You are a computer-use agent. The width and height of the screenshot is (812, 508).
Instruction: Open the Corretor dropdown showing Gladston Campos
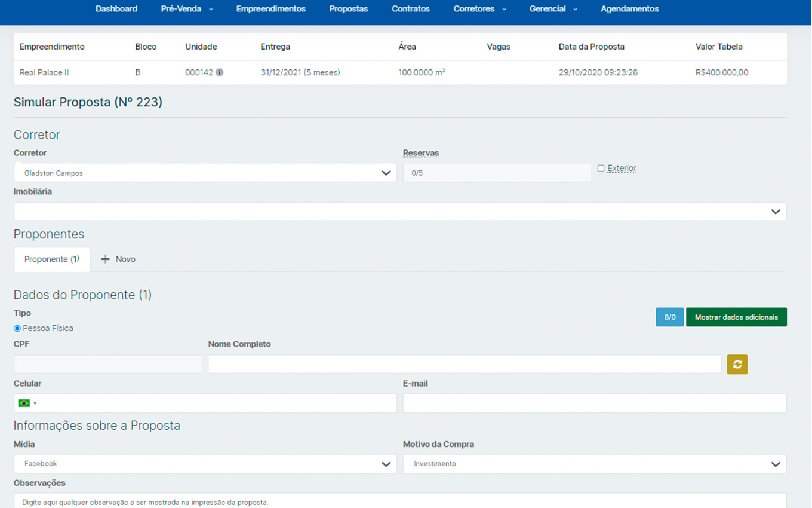[x=205, y=173]
